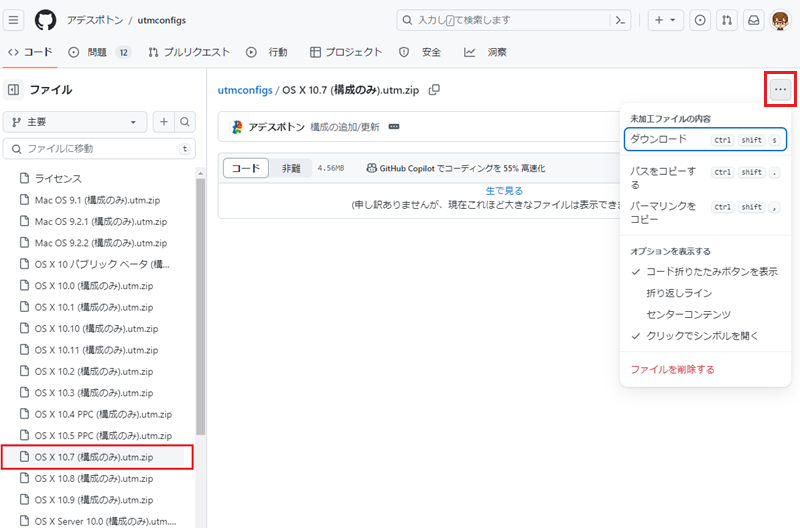Open OS X 10.8 utm.zip file

93,479
